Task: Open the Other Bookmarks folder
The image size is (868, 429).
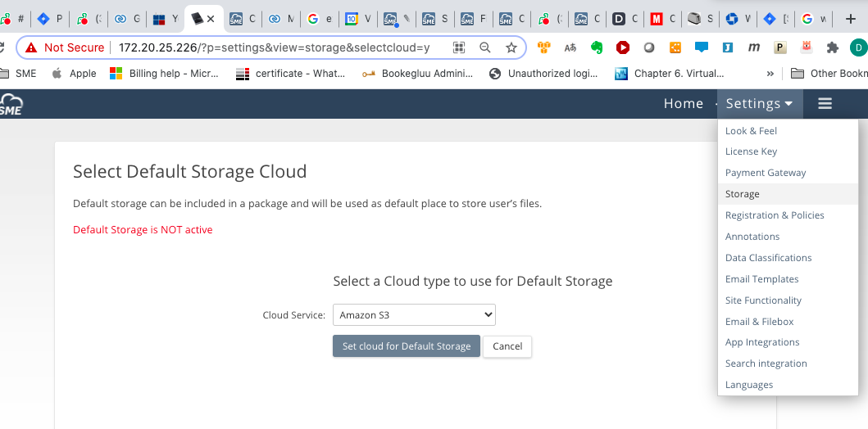Action: pyautogui.click(x=828, y=73)
